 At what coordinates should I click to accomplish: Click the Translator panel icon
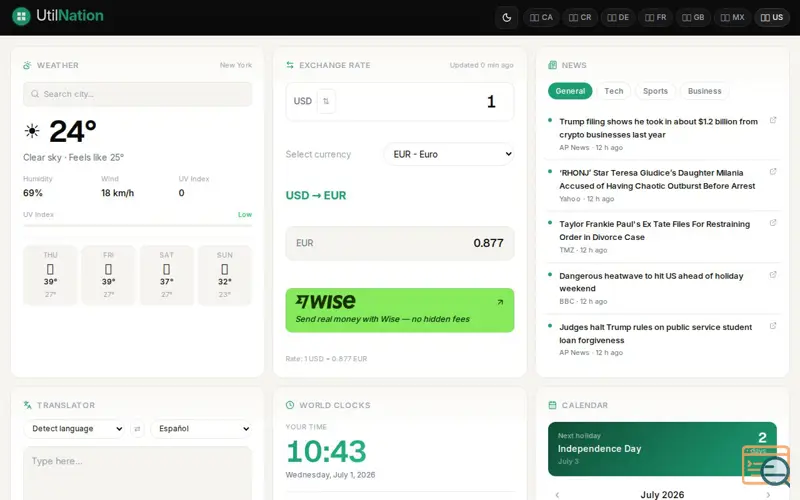(27, 405)
